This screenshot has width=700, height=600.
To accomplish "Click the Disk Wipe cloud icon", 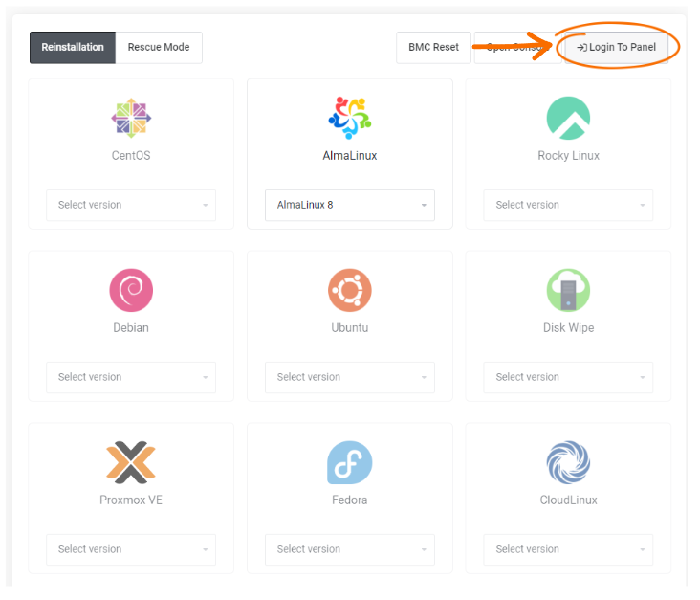I will click(x=568, y=290).
